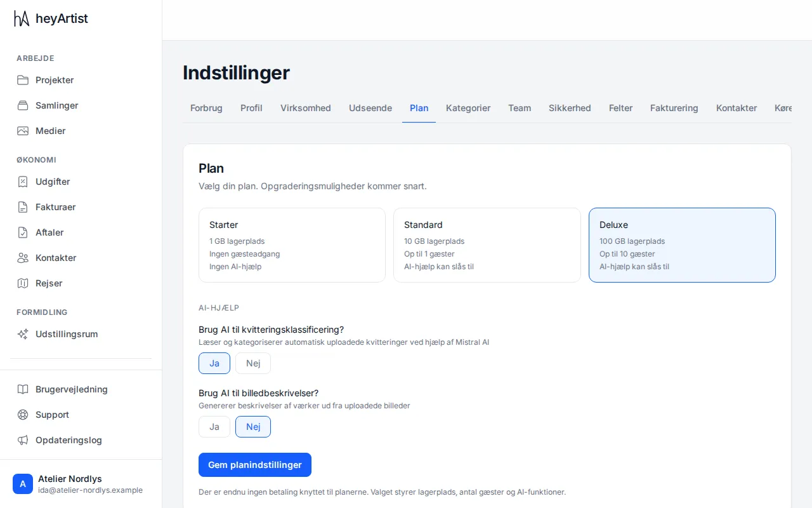Switch to the Fakturering tab

[x=674, y=108]
